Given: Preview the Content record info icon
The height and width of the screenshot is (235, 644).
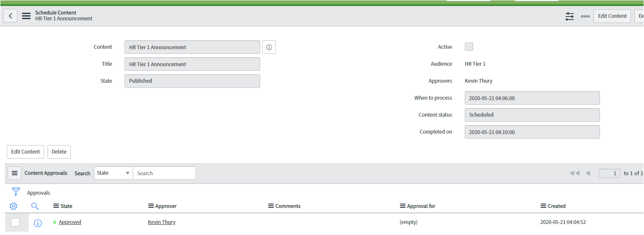Looking at the screenshot, I should 269,47.
